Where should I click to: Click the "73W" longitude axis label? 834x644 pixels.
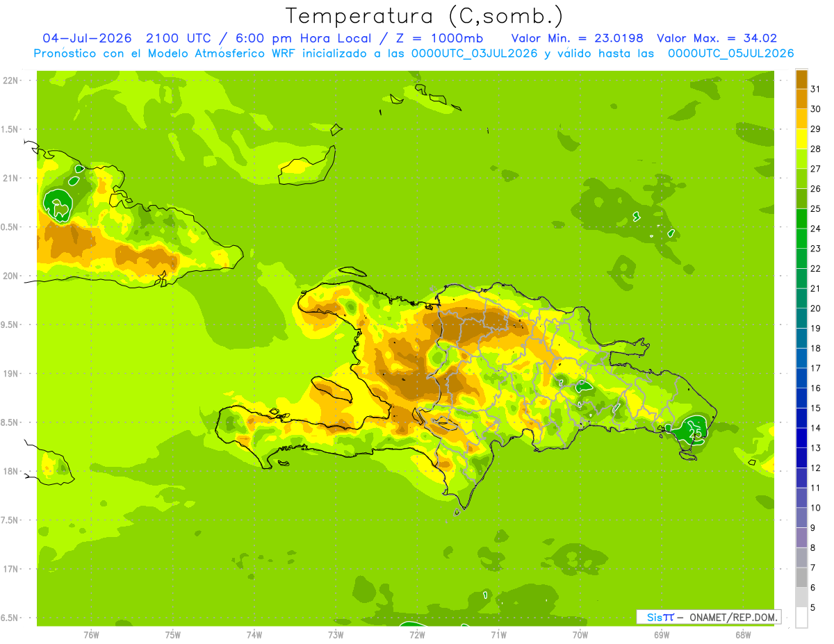pos(336,635)
